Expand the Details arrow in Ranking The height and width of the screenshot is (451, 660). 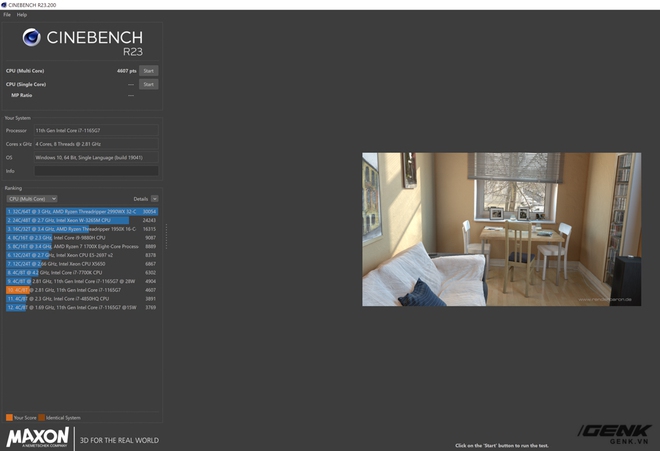coord(154,199)
